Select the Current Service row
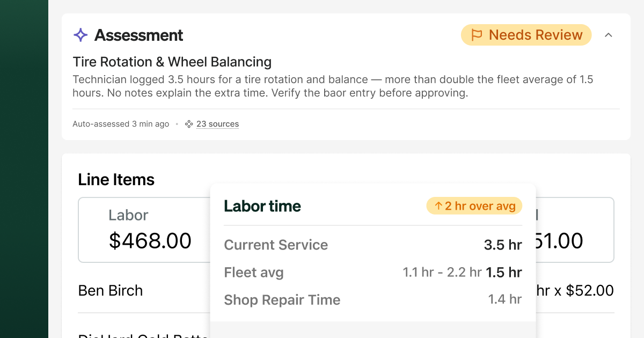Screen dimensions: 644x338 [373, 245]
